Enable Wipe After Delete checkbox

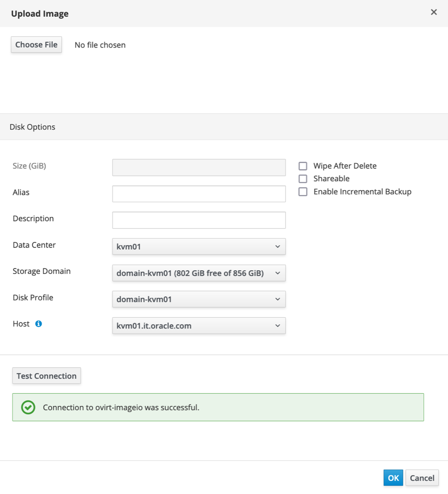303,166
